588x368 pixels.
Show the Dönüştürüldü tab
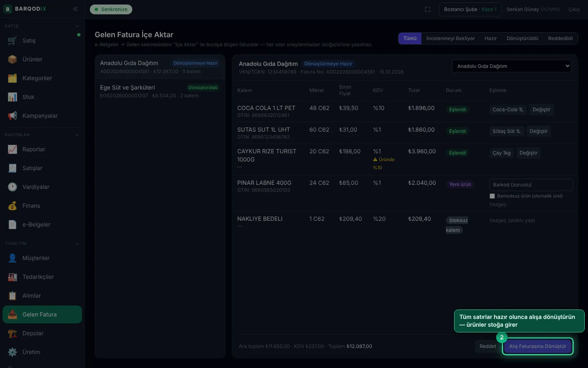click(x=523, y=38)
